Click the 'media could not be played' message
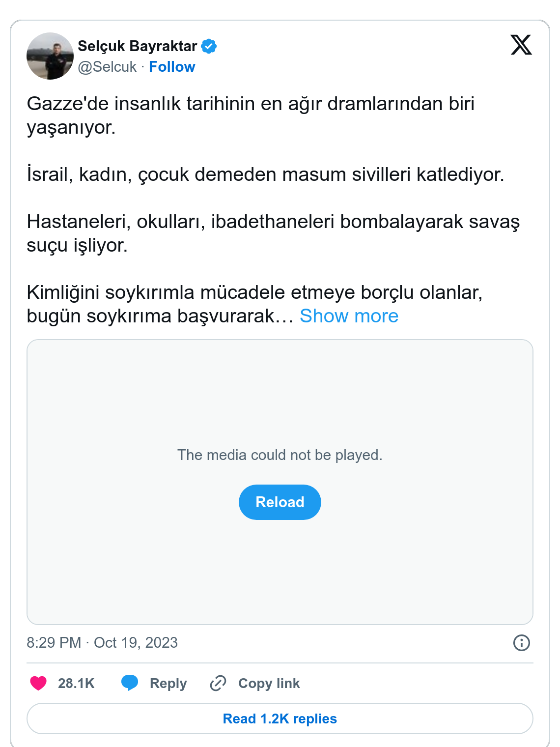 (280, 455)
